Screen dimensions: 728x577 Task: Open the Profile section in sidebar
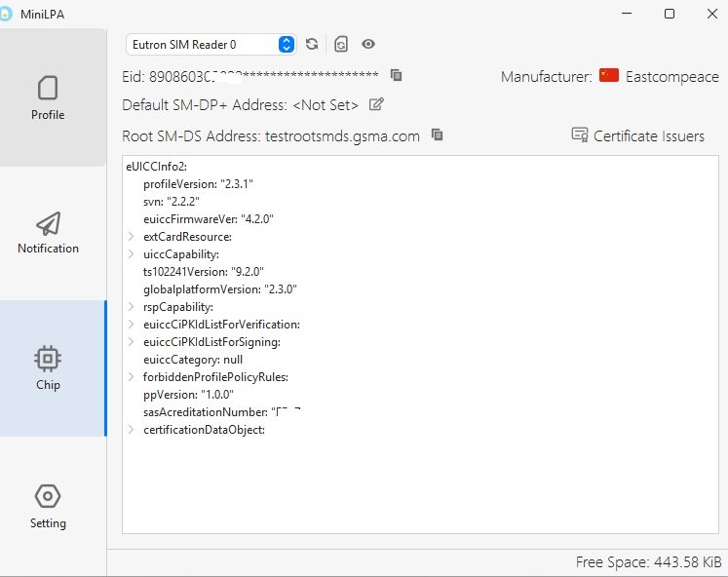coord(48,97)
